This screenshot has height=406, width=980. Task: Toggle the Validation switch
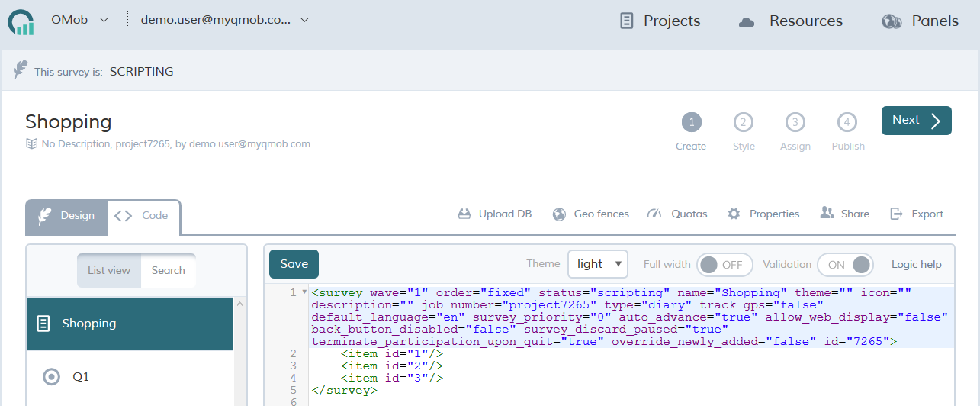[x=845, y=265]
